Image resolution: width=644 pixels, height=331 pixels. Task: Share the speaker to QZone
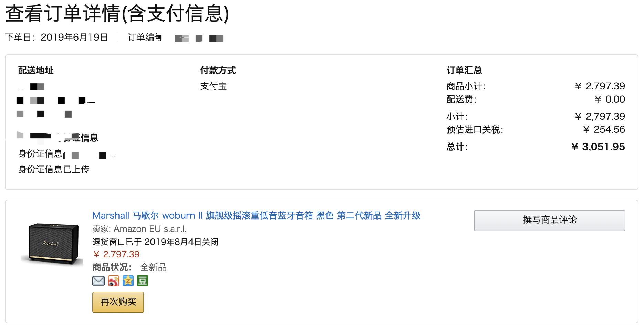pyautogui.click(x=128, y=281)
